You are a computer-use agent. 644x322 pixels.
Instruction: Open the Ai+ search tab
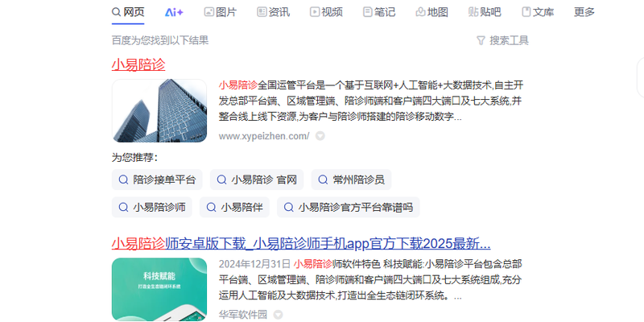point(174,12)
